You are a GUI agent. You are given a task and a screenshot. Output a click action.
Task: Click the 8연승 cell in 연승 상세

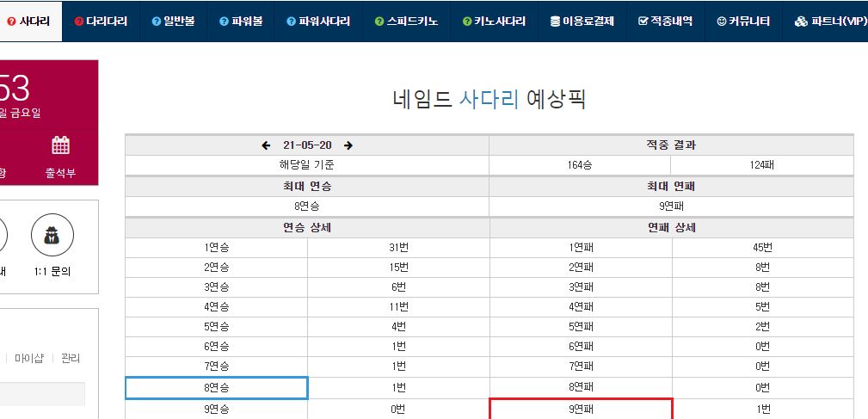point(217,388)
